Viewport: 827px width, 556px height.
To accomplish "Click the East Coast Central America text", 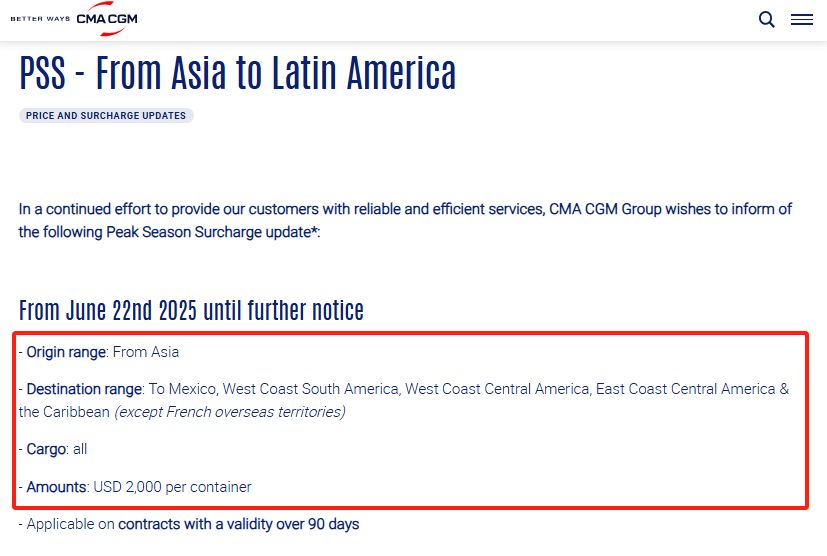I will click(686, 389).
